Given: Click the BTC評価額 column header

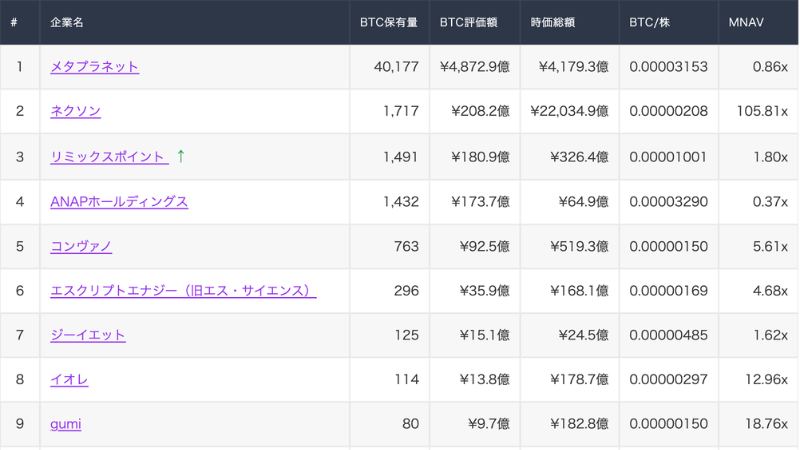Looking at the screenshot, I should click(x=474, y=22).
